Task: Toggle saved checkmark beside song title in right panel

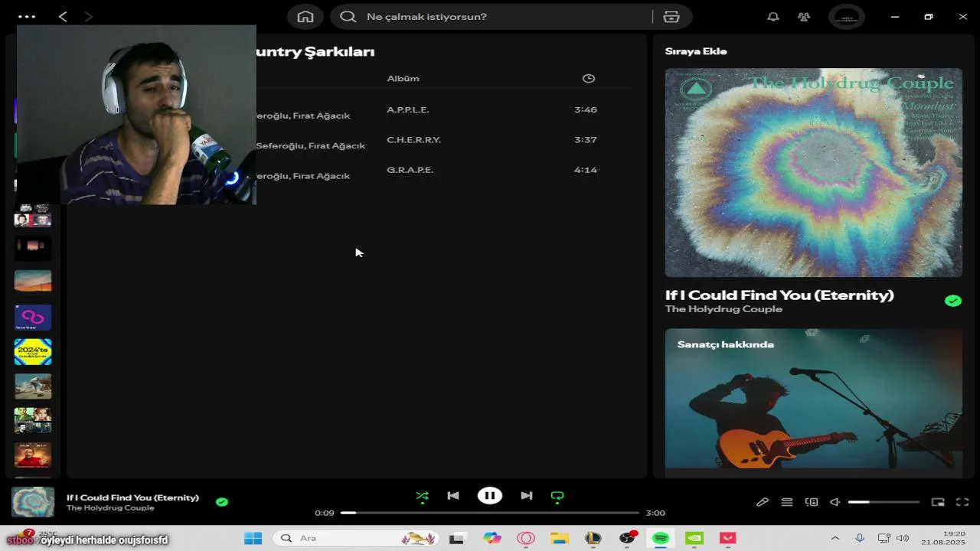Action: point(953,301)
